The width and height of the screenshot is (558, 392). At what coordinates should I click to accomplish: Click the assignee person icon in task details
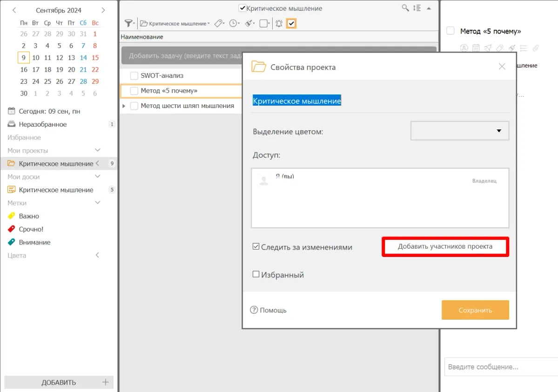click(x=464, y=48)
